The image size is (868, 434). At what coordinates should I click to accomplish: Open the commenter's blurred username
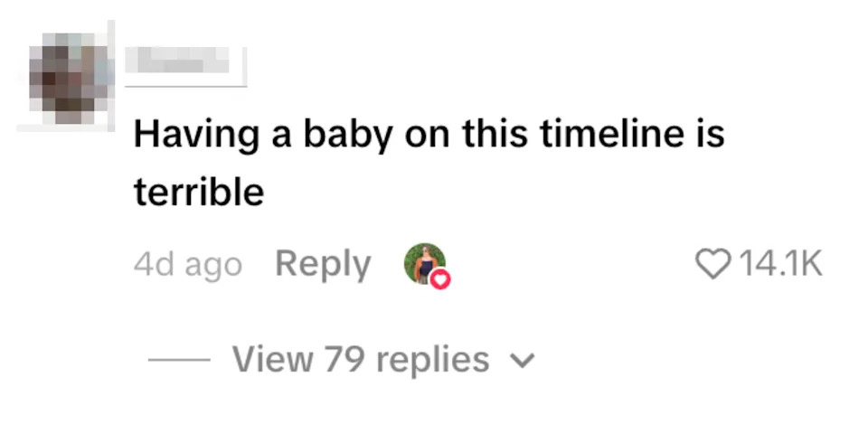[x=184, y=61]
